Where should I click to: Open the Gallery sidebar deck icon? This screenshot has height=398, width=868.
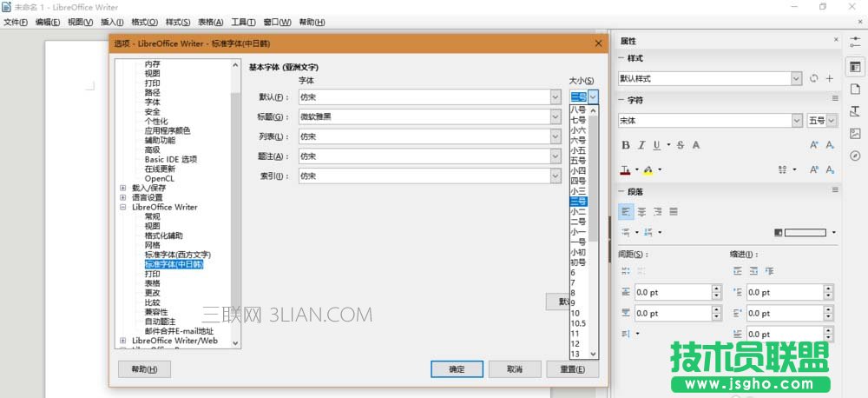pos(855,133)
